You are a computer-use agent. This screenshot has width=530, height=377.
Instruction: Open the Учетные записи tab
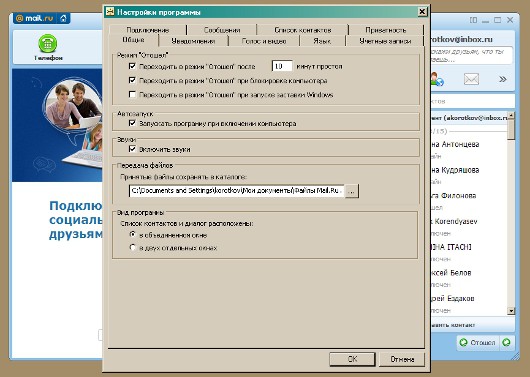click(x=385, y=41)
